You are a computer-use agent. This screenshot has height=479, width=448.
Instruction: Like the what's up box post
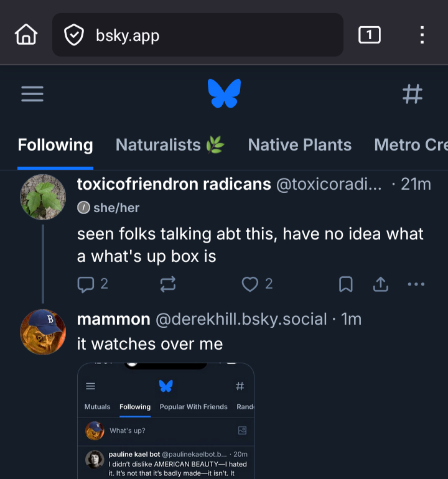[x=250, y=284]
